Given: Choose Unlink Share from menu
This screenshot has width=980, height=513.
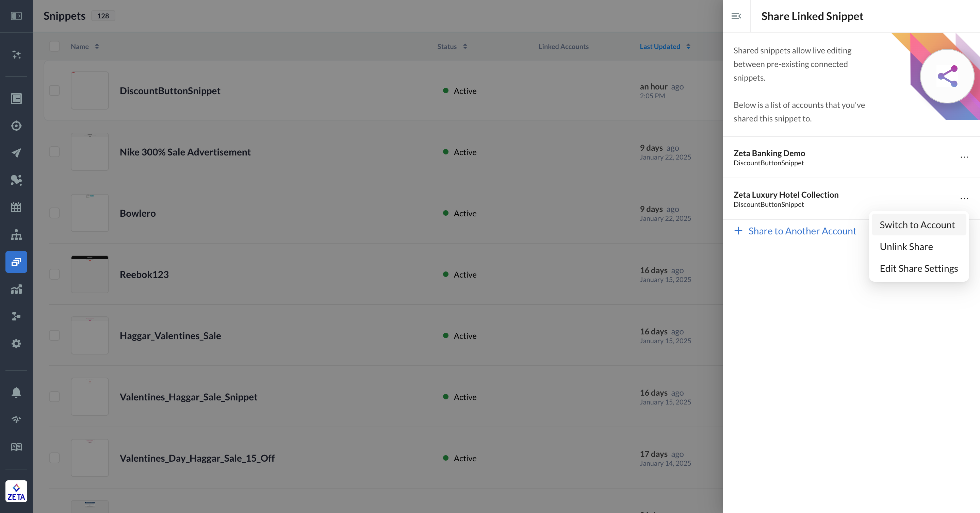Looking at the screenshot, I should click(x=919, y=246).
